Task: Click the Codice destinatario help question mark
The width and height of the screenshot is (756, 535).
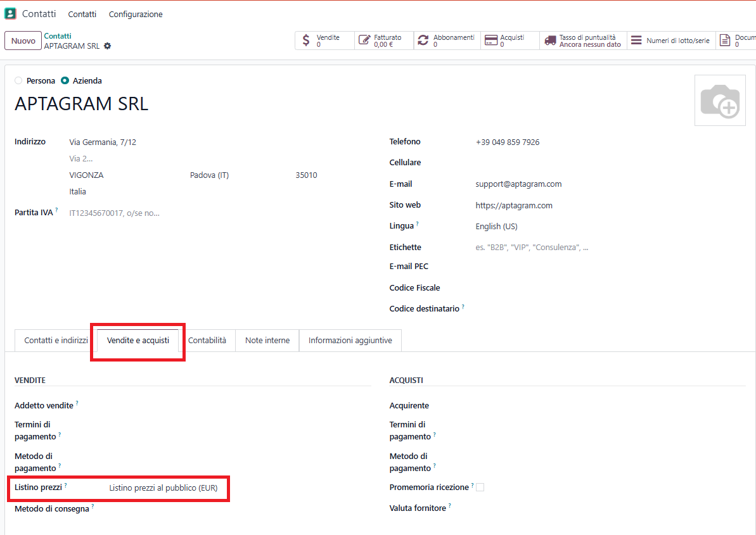Action: (463, 306)
